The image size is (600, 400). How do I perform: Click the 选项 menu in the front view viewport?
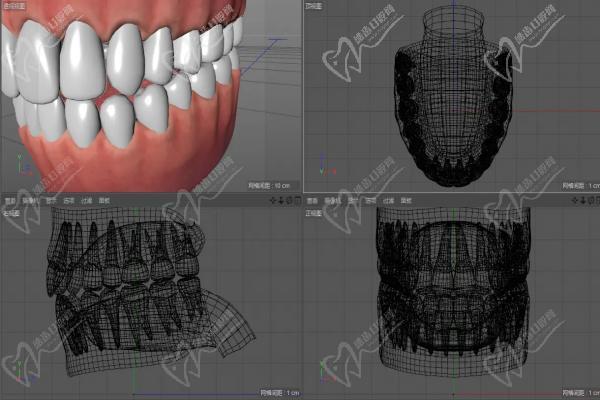[x=368, y=200]
